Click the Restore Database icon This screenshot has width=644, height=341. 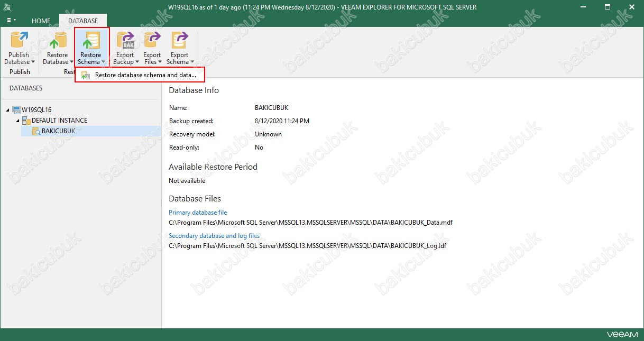click(57, 41)
